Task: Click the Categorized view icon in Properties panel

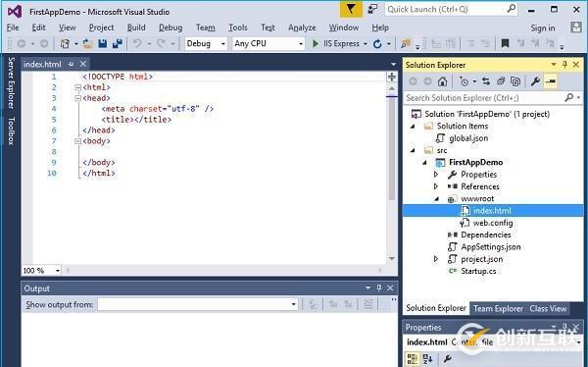Action: pos(412,359)
